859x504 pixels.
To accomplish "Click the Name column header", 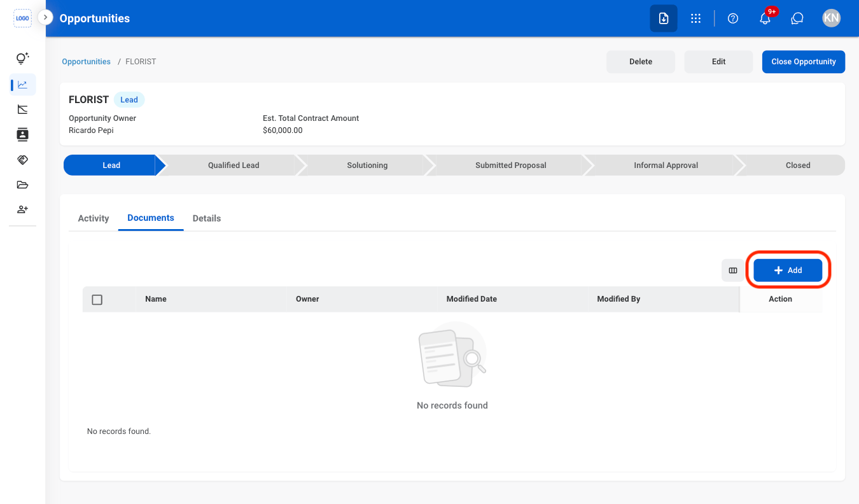I will [x=156, y=299].
